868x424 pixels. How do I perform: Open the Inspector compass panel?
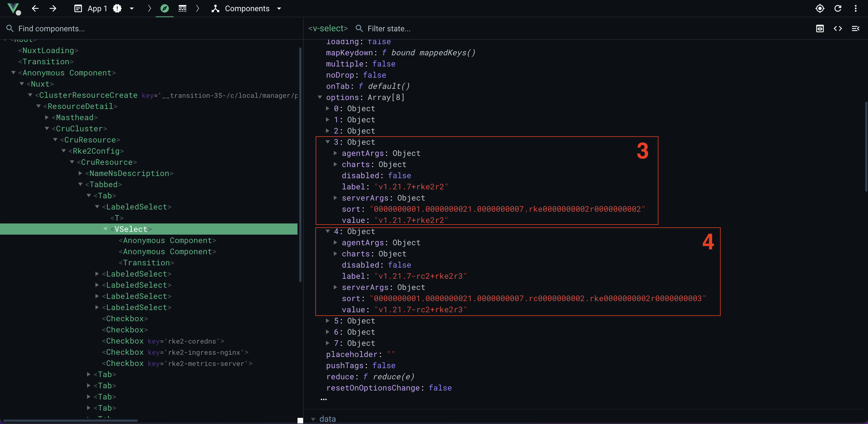(x=164, y=9)
